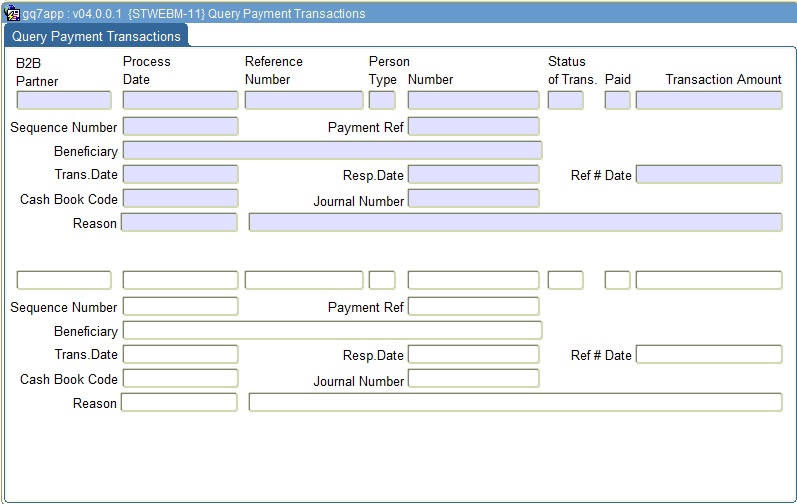The height and width of the screenshot is (504, 797).
Task: Click the first record's Status of Trans. field
Action: [565, 100]
